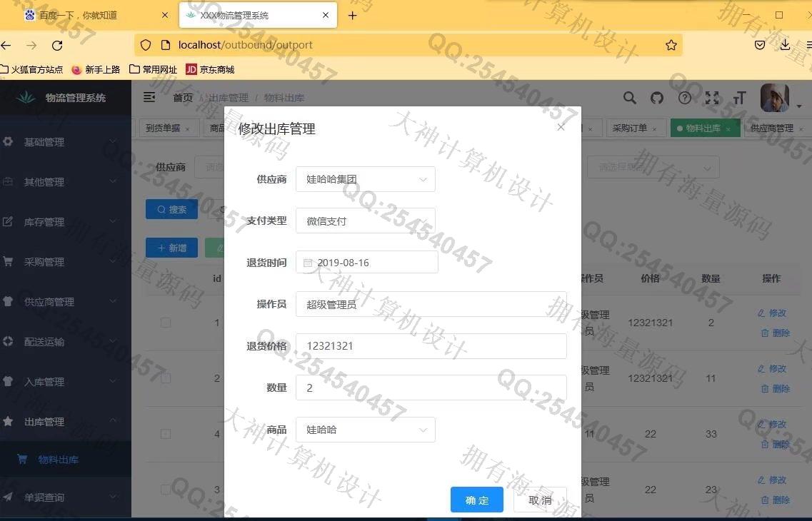The height and width of the screenshot is (521, 812).
Task: Click the user avatar picture
Action: [775, 98]
